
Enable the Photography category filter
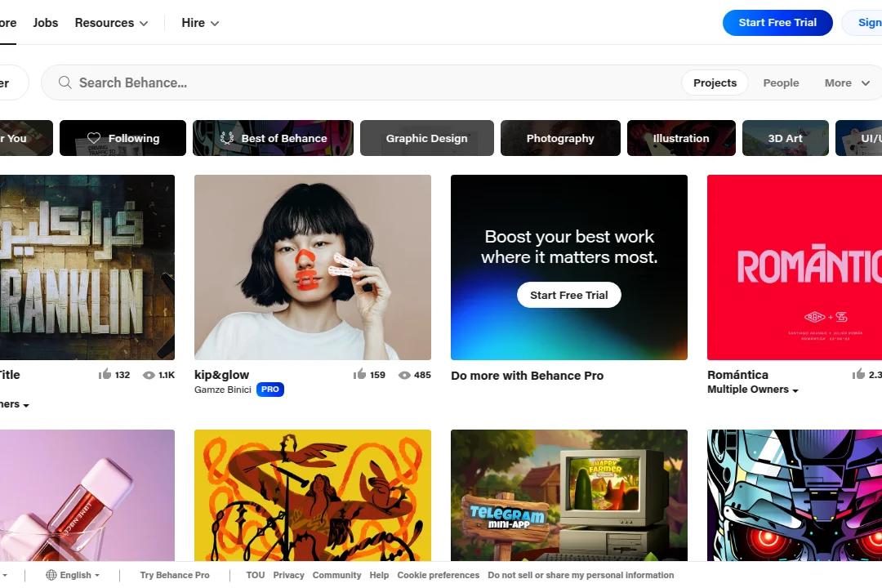pyautogui.click(x=560, y=138)
